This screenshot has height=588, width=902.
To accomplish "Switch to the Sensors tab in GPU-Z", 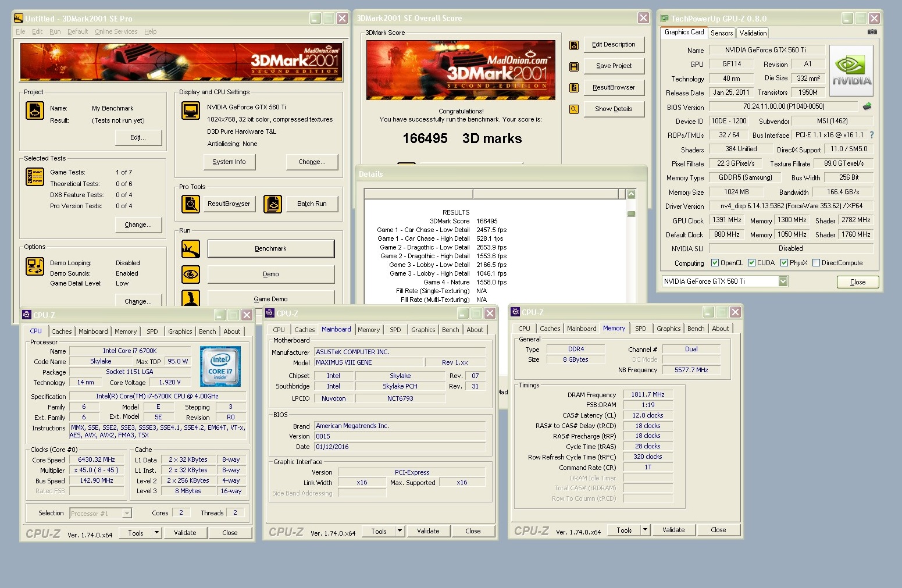I will tap(722, 33).
